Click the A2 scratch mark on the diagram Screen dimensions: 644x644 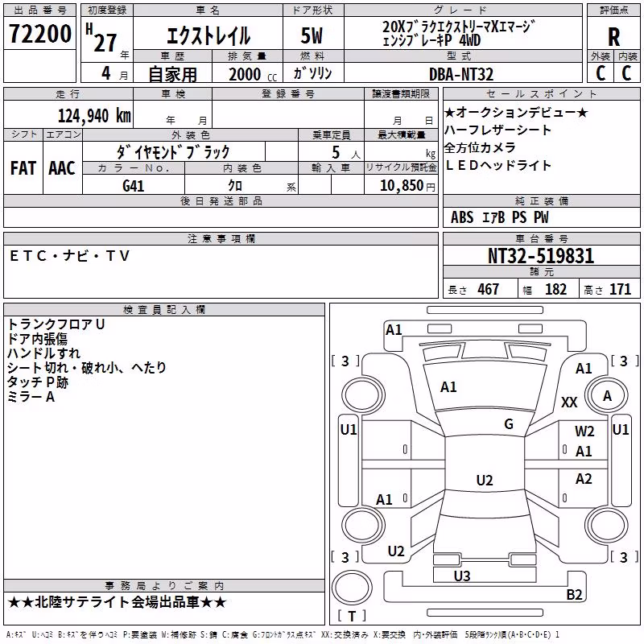(584, 478)
